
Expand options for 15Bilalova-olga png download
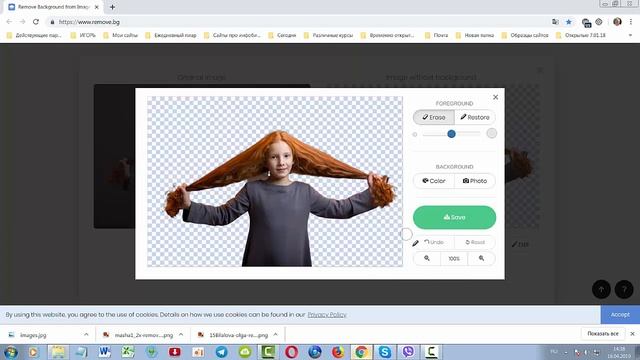[x=276, y=335]
